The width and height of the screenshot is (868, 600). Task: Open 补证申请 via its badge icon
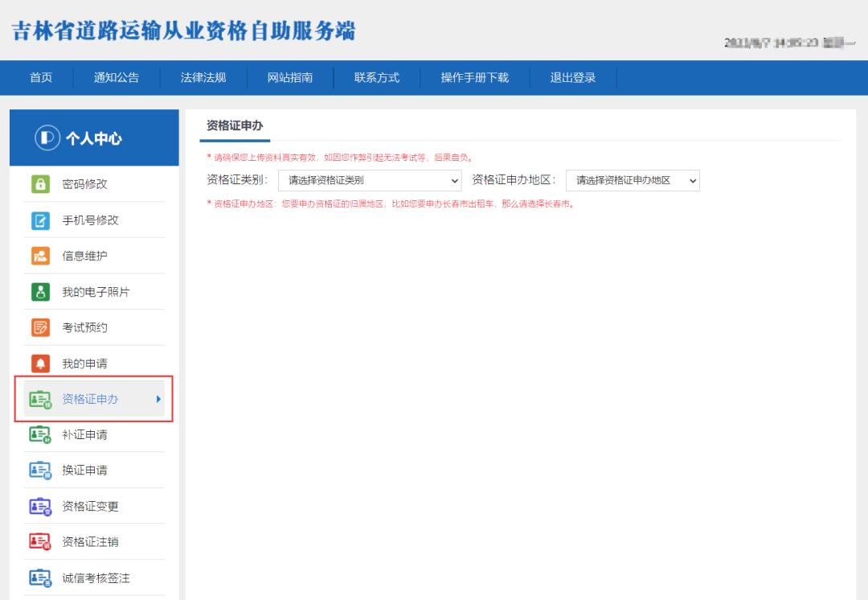pyautogui.click(x=41, y=434)
